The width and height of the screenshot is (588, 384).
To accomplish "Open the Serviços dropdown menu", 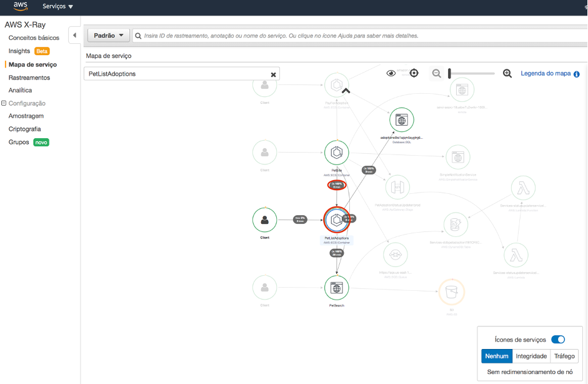I will [x=57, y=6].
